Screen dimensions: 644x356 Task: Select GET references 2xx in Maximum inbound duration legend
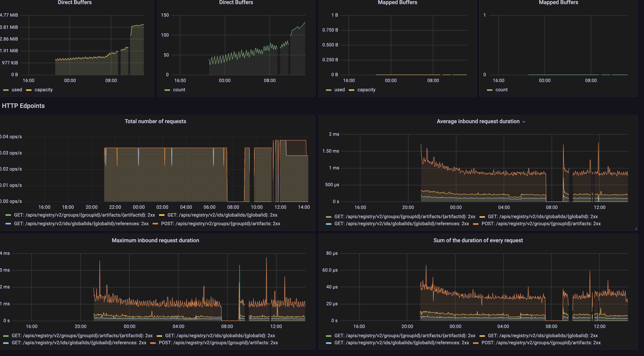coord(79,343)
